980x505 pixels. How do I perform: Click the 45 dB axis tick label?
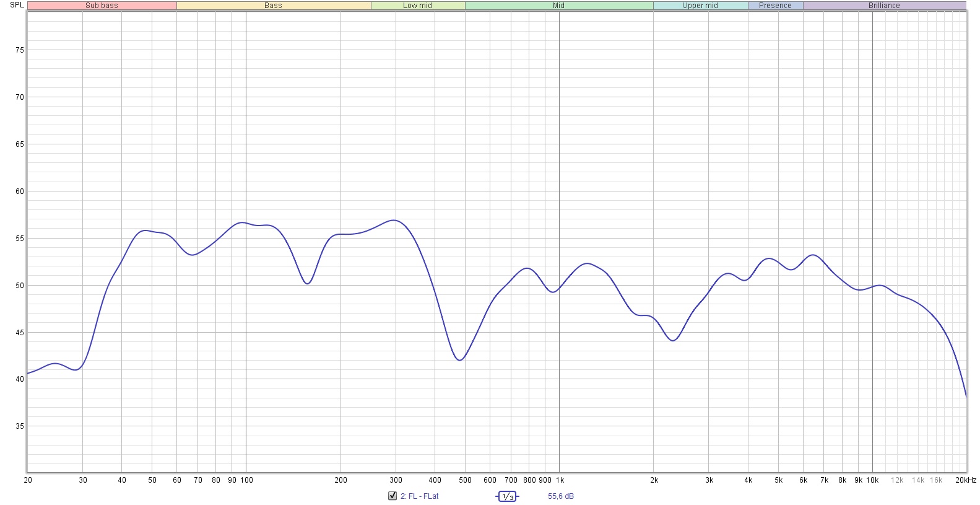(20, 333)
